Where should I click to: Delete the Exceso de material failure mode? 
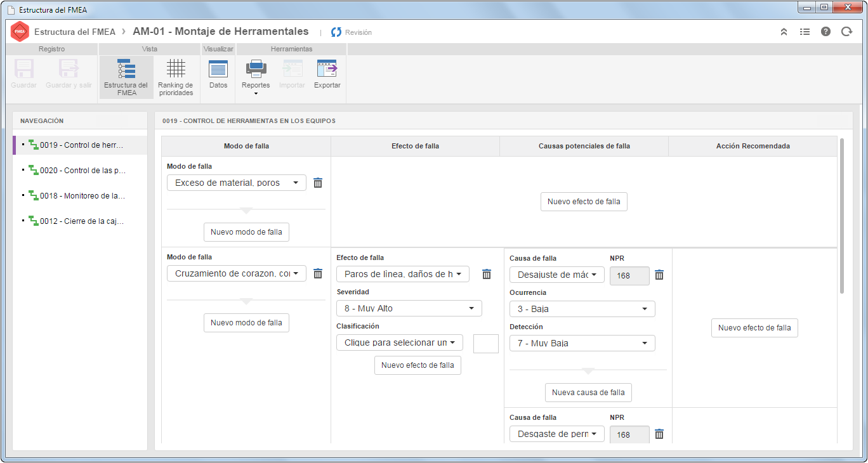click(x=318, y=183)
